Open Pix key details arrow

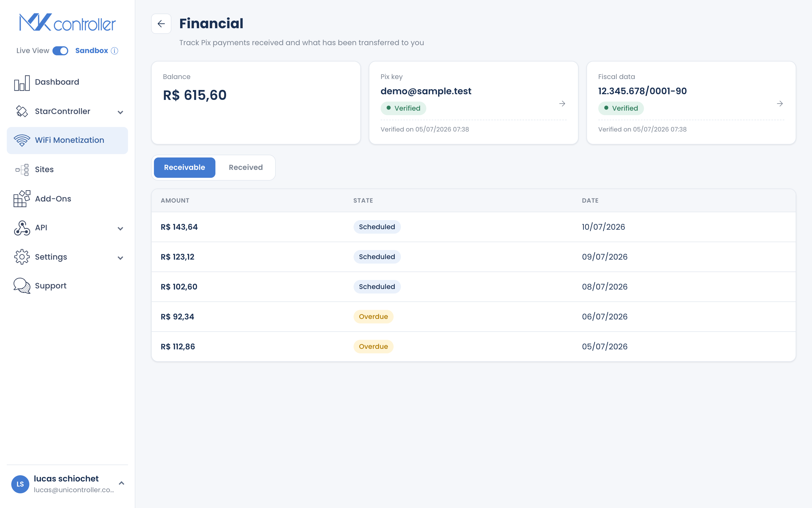pyautogui.click(x=562, y=104)
